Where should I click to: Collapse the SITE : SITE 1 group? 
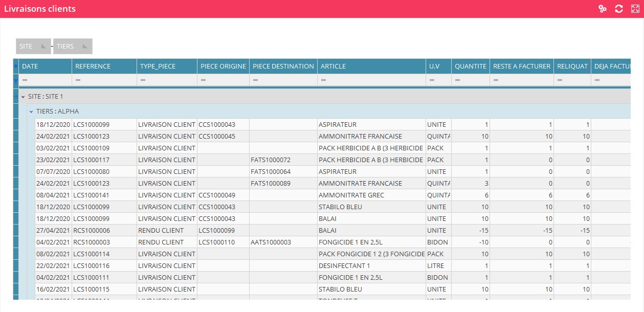point(23,97)
